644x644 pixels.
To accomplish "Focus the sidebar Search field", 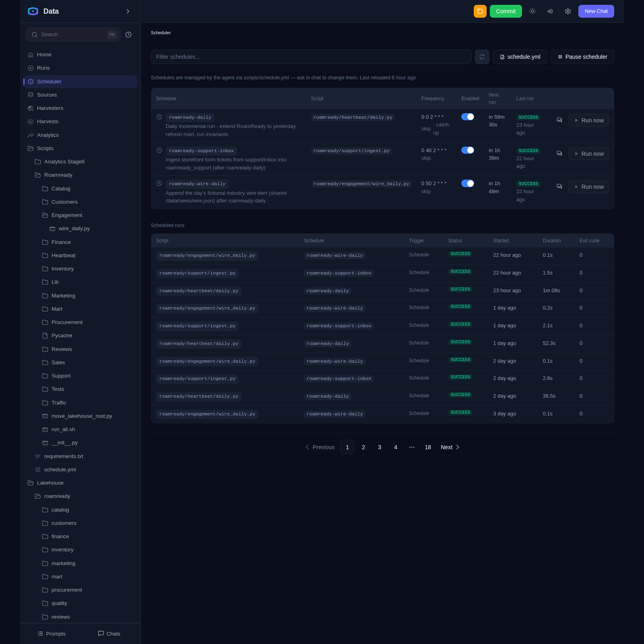I will coord(73,35).
